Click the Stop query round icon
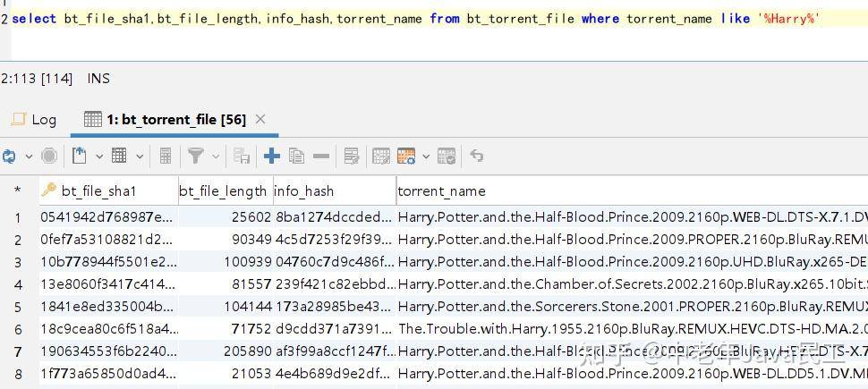Viewport: 868px width, 389px height. pyautogui.click(x=49, y=156)
